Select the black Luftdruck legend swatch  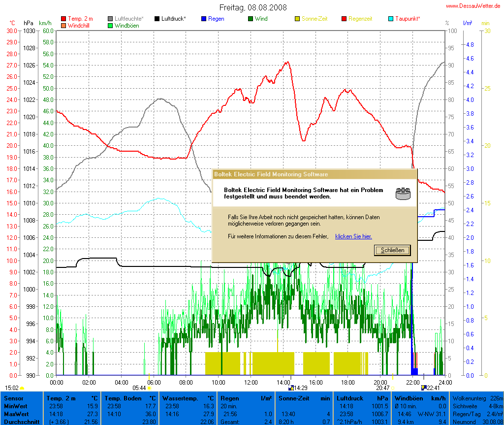point(157,19)
